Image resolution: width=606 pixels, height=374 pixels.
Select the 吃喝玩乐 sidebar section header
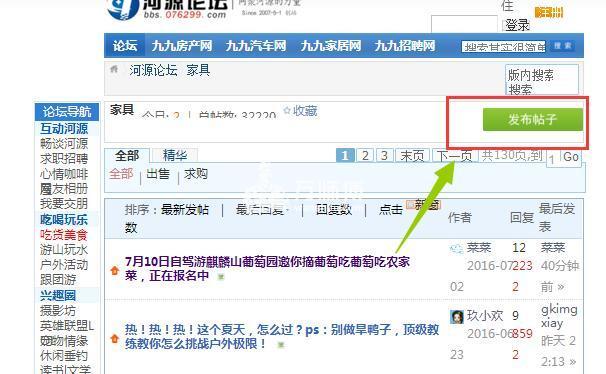[x=64, y=219]
